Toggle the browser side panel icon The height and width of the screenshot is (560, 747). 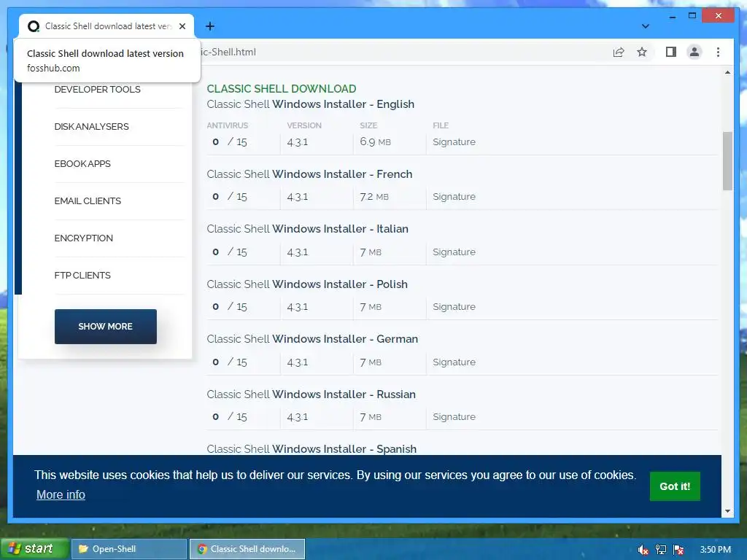pyautogui.click(x=671, y=52)
